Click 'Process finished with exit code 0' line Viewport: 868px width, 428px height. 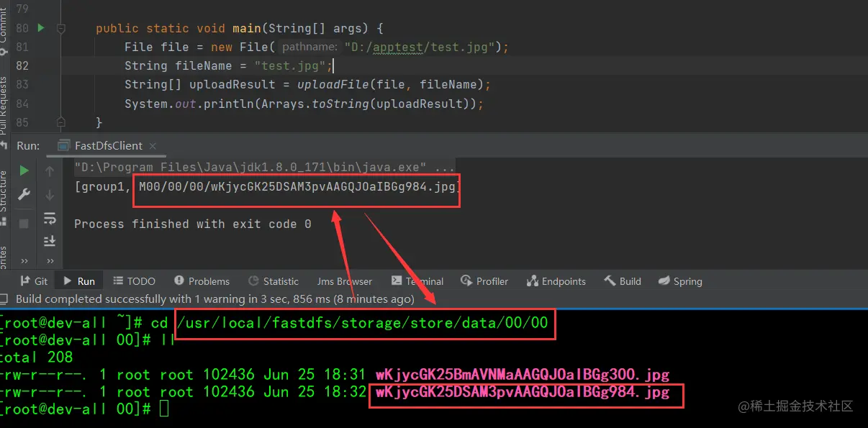[193, 224]
